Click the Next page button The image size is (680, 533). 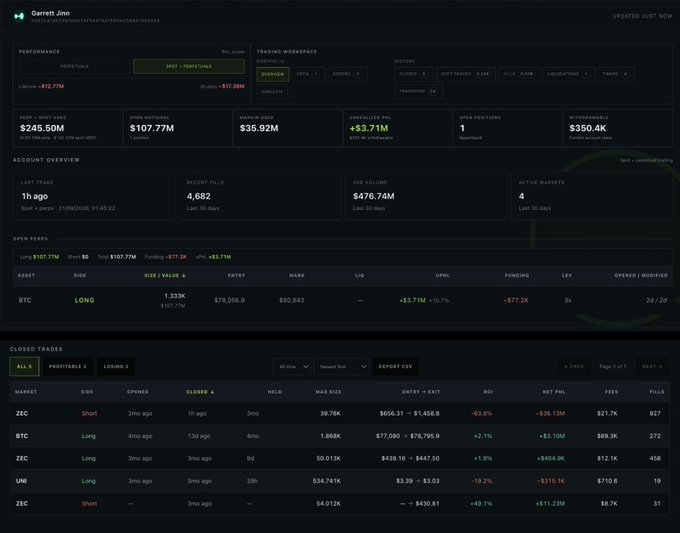[x=652, y=366]
